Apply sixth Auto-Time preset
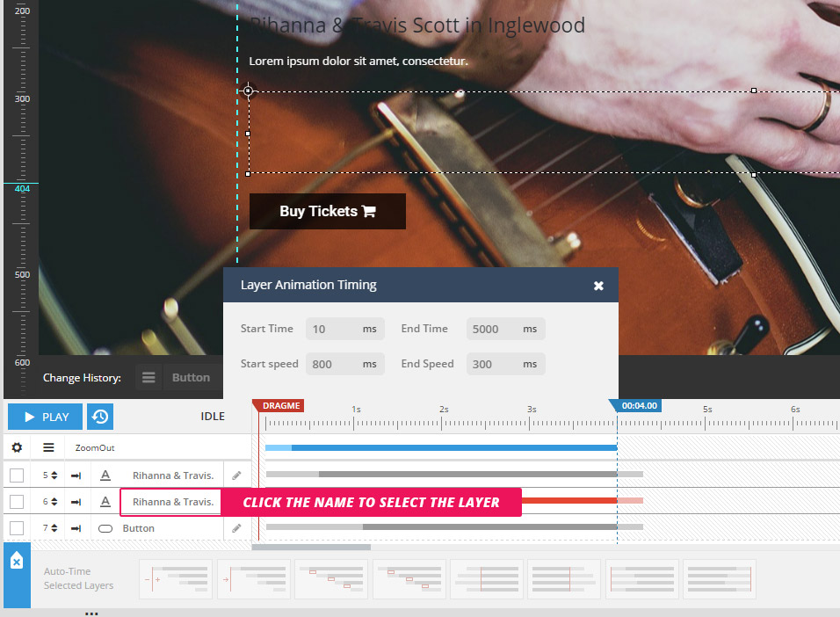The width and height of the screenshot is (840, 617). coord(564,579)
